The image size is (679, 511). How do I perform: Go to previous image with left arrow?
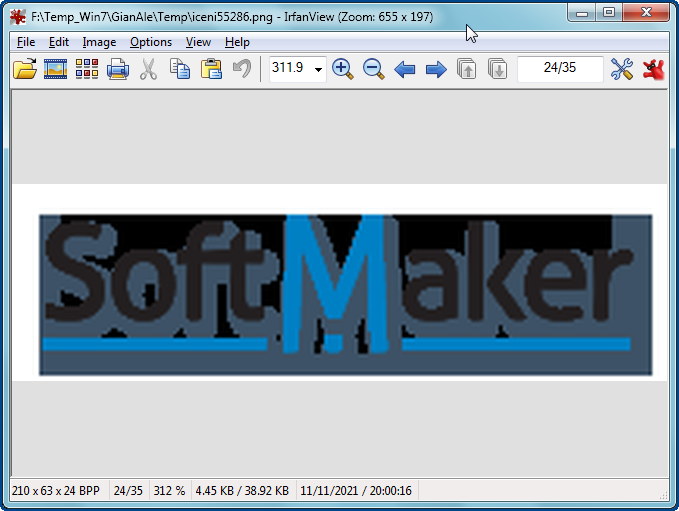405,69
